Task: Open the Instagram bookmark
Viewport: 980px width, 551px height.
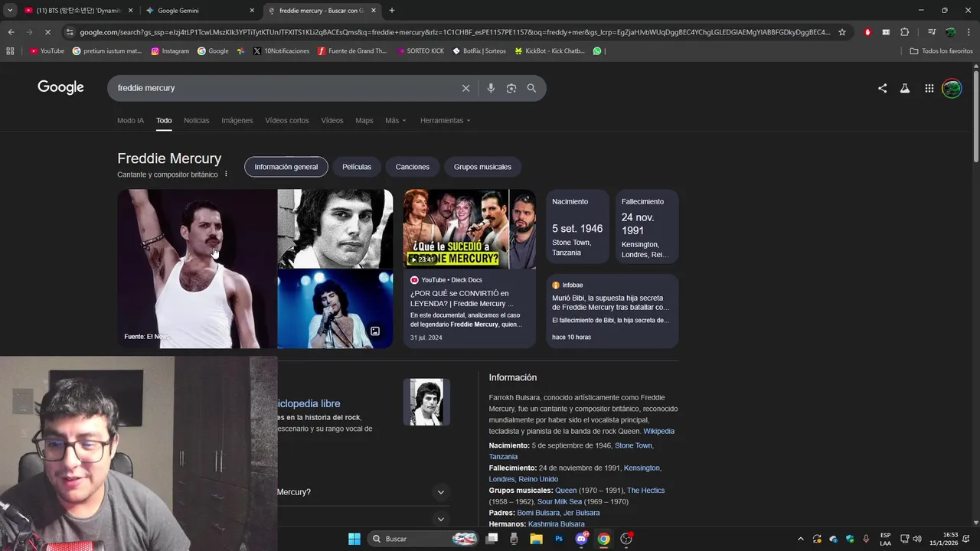Action: pos(170,51)
